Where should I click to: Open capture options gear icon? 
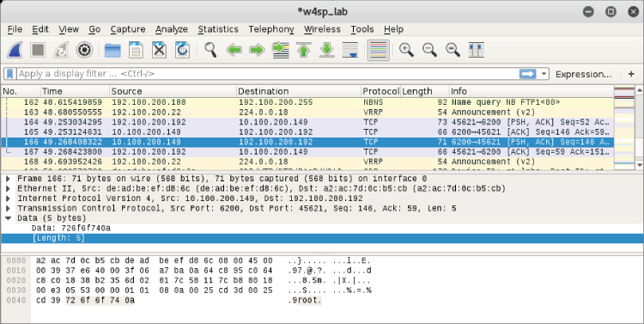(85, 50)
